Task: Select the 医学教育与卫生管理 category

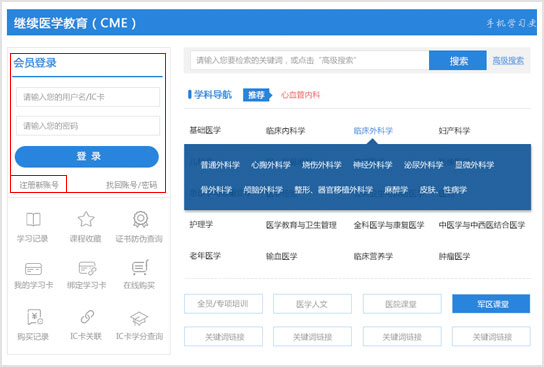Action: pyautogui.click(x=301, y=225)
